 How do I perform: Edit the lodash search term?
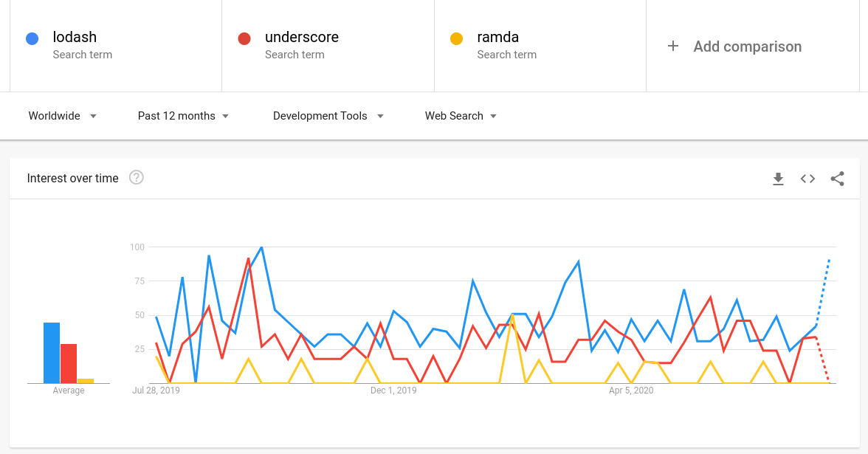point(75,37)
